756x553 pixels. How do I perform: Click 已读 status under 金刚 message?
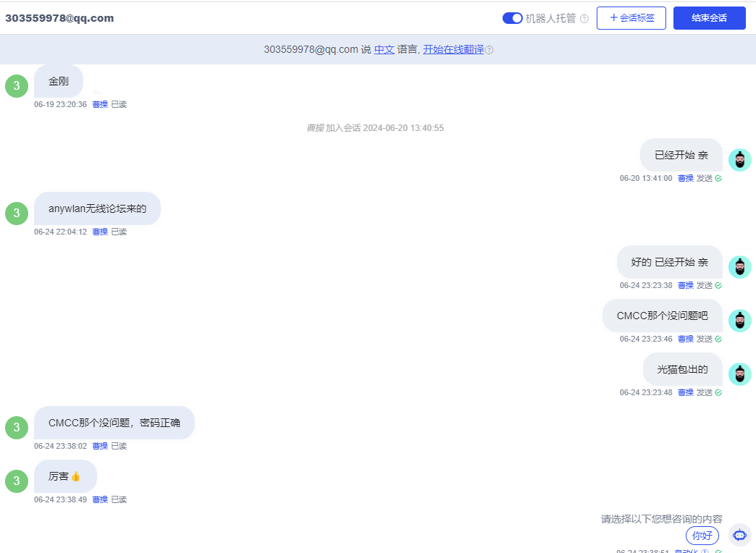point(119,104)
